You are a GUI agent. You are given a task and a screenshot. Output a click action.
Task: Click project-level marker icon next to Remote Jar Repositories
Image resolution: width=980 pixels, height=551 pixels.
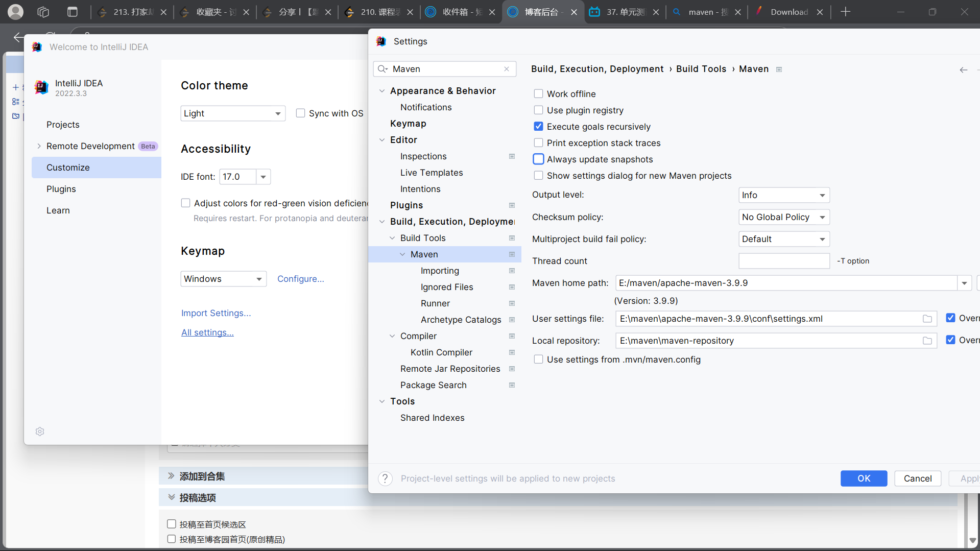(512, 369)
